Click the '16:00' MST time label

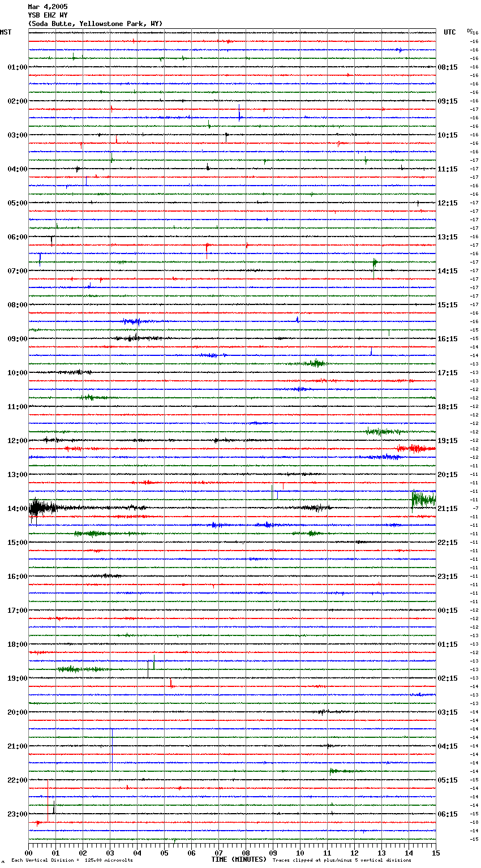[18, 577]
